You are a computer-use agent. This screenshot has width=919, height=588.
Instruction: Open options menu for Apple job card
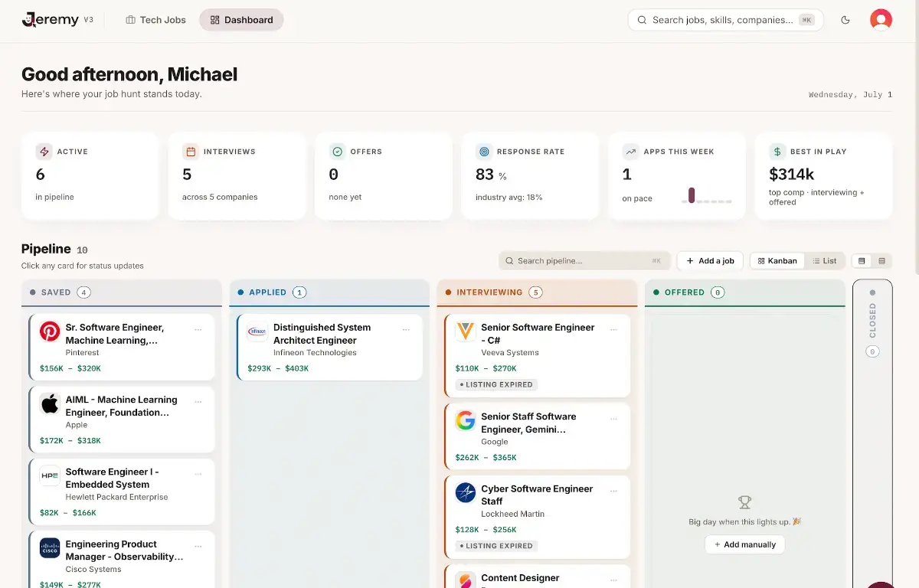click(x=198, y=402)
